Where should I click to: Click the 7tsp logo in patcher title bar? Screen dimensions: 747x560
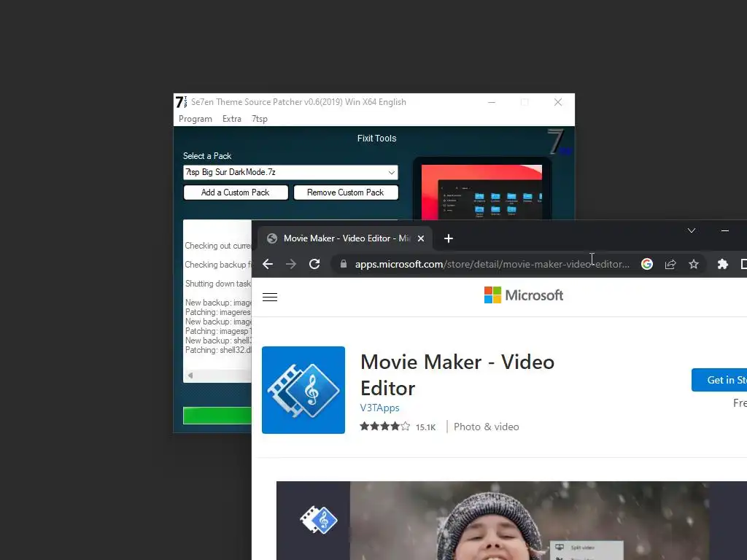pos(181,102)
